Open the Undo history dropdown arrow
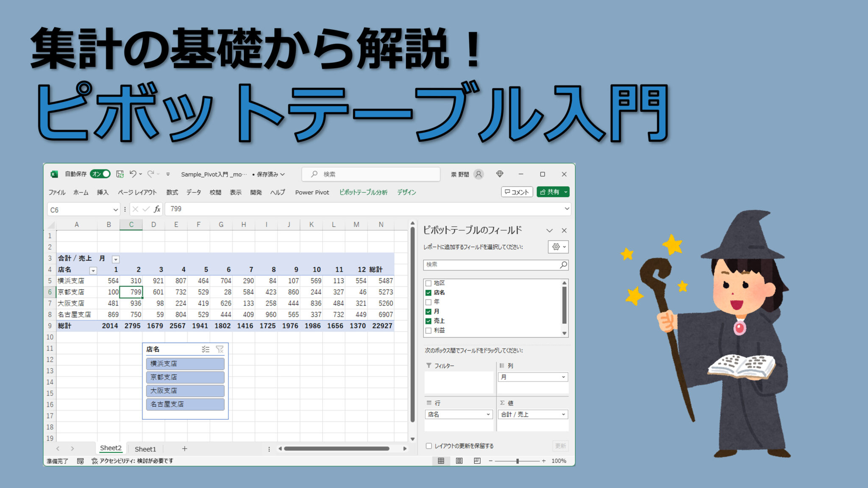The image size is (868, 488). pyautogui.click(x=140, y=174)
